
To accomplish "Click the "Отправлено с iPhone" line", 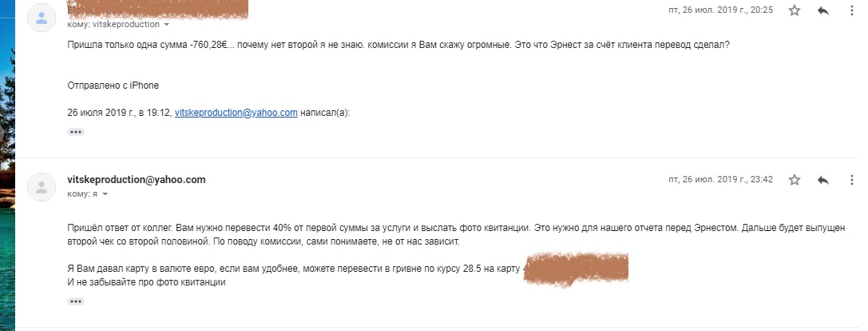I will (113, 86).
